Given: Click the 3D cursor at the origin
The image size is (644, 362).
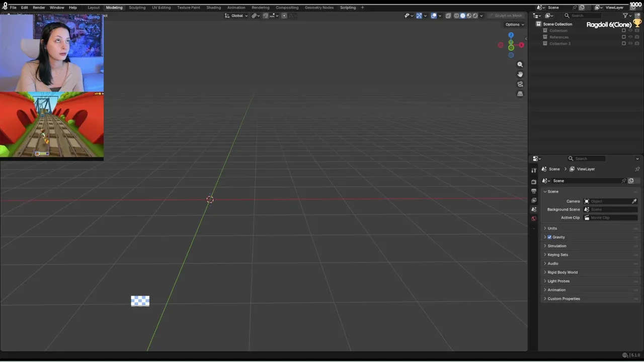Looking at the screenshot, I should click(210, 200).
